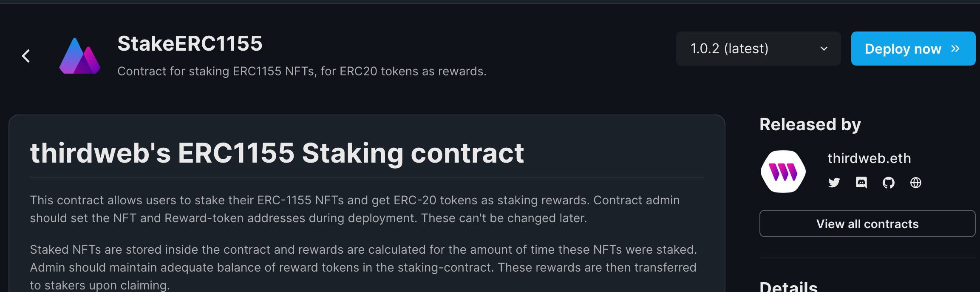Go back using the left arrow
Screen dimensions: 980x292
(x=25, y=55)
